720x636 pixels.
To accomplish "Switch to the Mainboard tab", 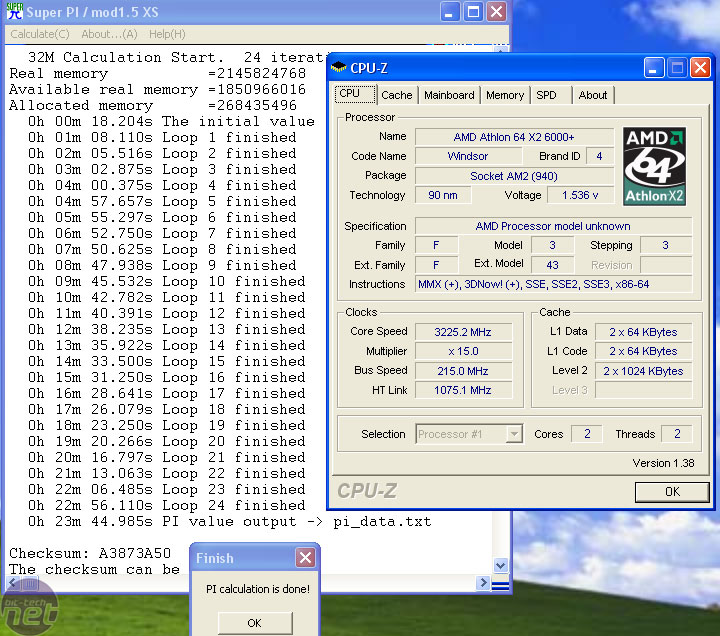I will click(x=449, y=95).
